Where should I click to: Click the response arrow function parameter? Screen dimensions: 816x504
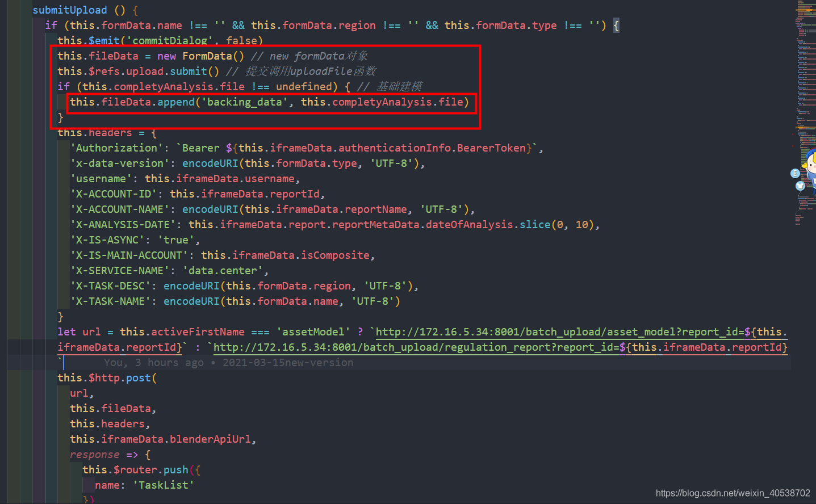tap(94, 453)
